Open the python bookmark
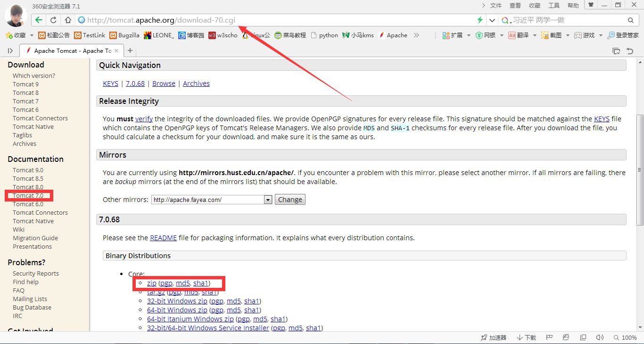 324,35
